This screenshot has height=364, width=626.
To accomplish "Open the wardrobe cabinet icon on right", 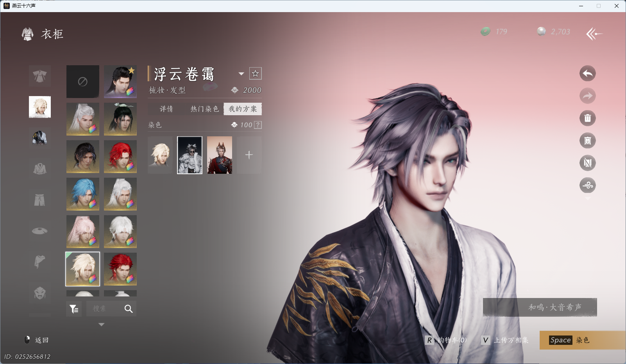I will click(587, 141).
